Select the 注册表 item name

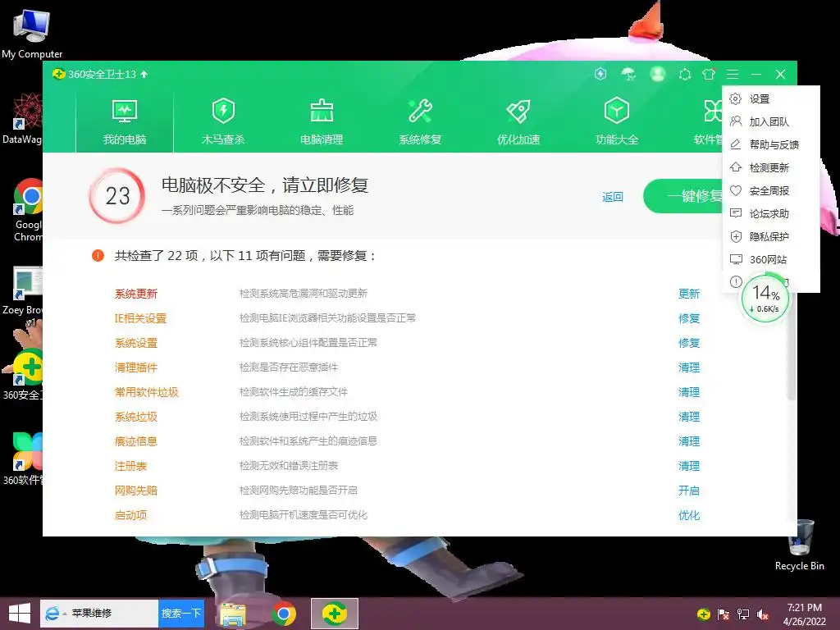[x=130, y=466]
